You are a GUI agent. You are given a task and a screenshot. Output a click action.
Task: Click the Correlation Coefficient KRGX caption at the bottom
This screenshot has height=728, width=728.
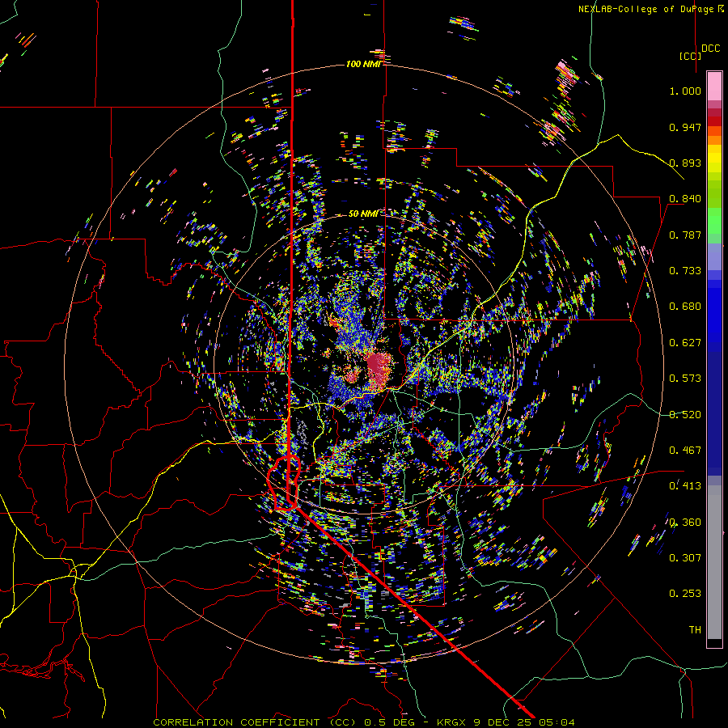point(363,722)
